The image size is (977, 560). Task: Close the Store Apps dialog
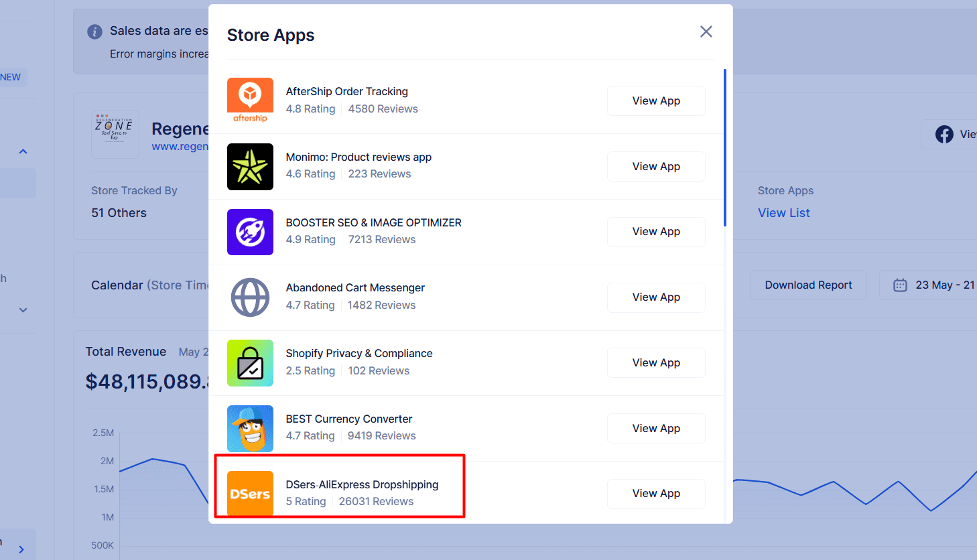[706, 31]
